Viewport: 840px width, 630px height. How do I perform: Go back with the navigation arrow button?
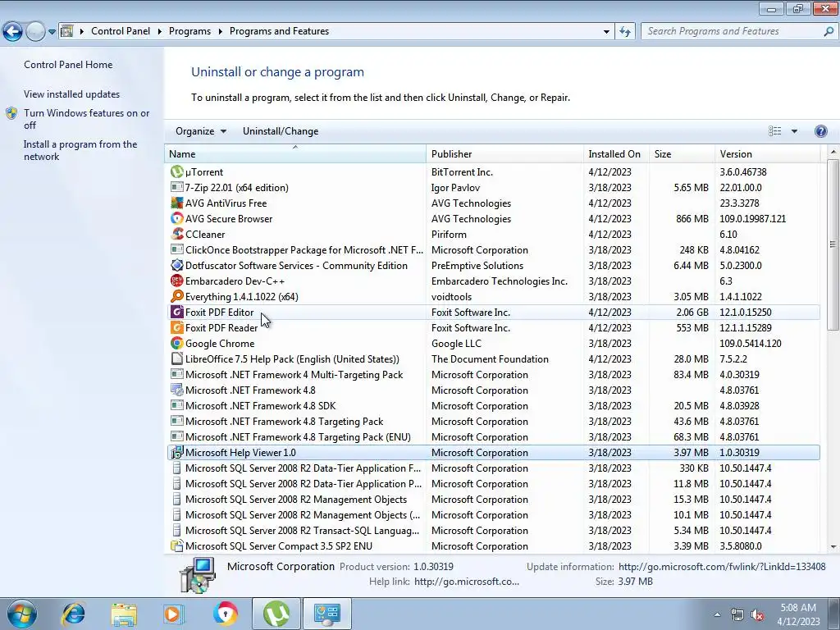(x=13, y=32)
